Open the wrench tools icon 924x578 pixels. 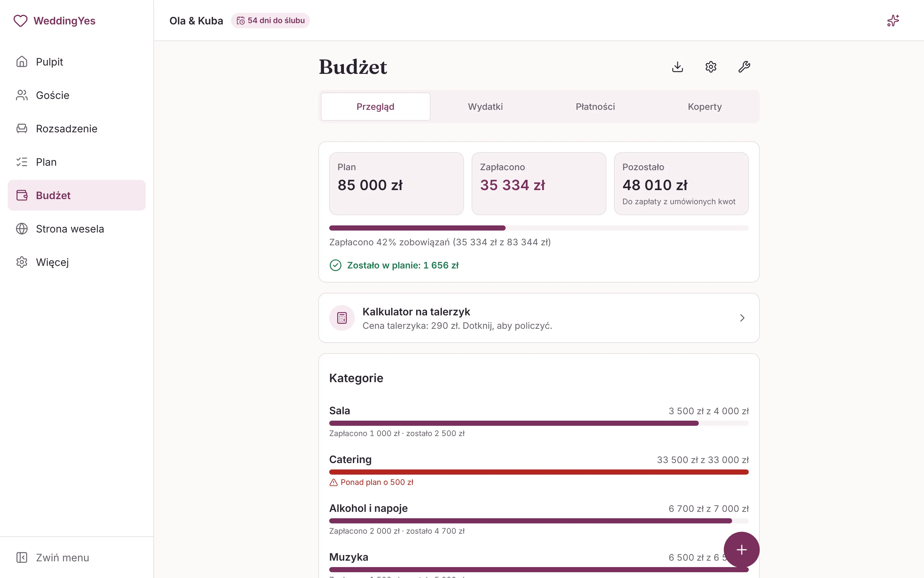point(744,67)
